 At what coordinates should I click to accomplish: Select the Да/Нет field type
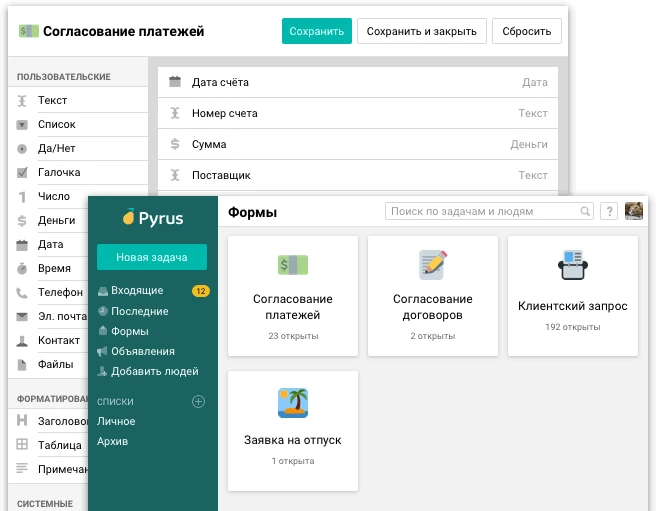56,148
